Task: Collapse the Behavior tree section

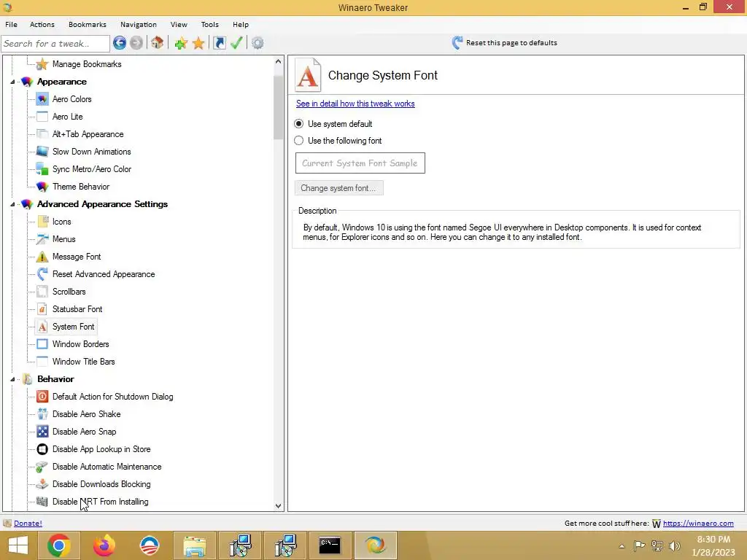Action: pyautogui.click(x=13, y=379)
